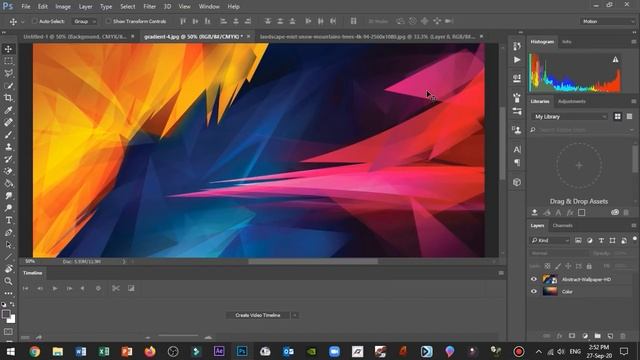Switch to the Adjustments tab
Viewport: 640px width, 360px height.
(571, 101)
